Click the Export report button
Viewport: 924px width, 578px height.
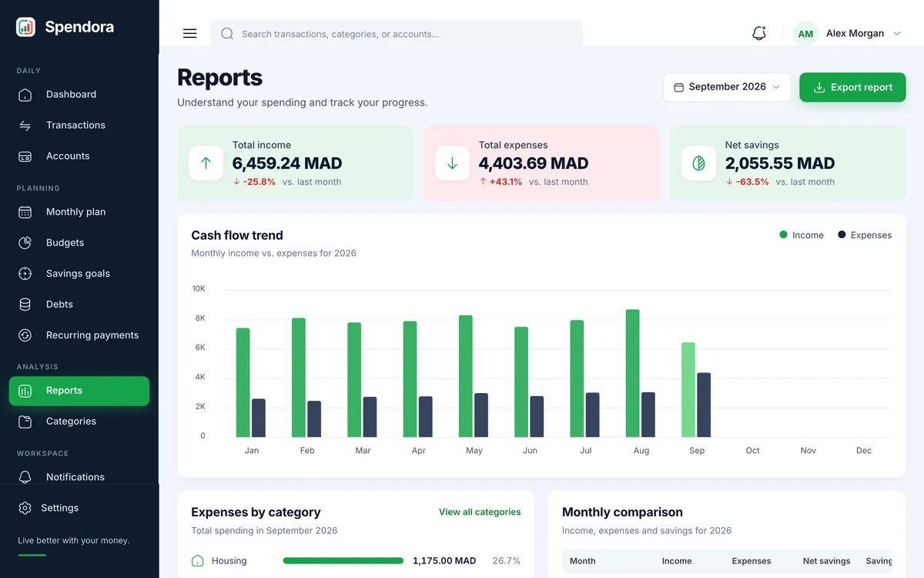[x=852, y=87]
